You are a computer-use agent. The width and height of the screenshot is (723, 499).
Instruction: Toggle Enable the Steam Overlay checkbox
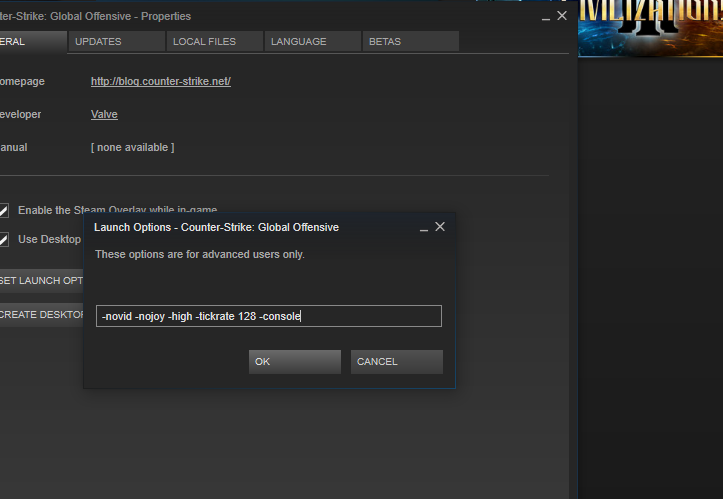pos(4,210)
